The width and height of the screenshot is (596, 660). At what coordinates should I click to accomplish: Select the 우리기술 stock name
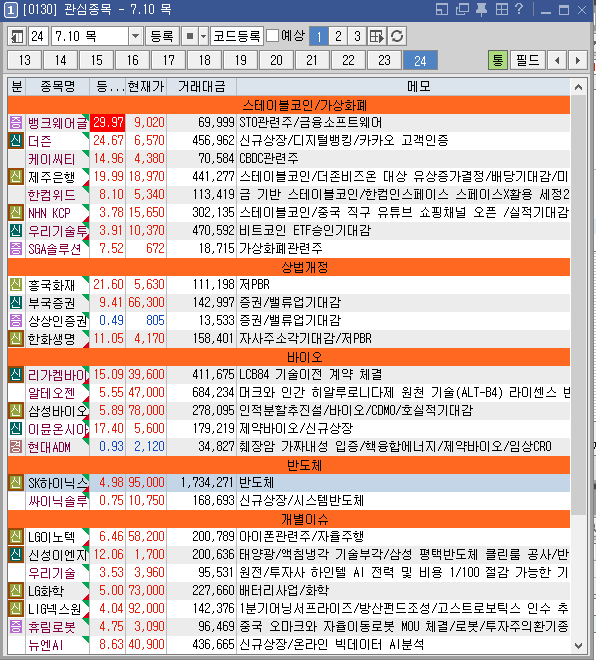[x=52, y=573]
